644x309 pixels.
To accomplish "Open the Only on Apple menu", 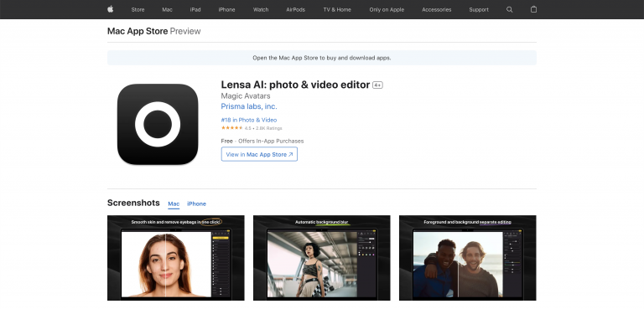I will [x=387, y=9].
